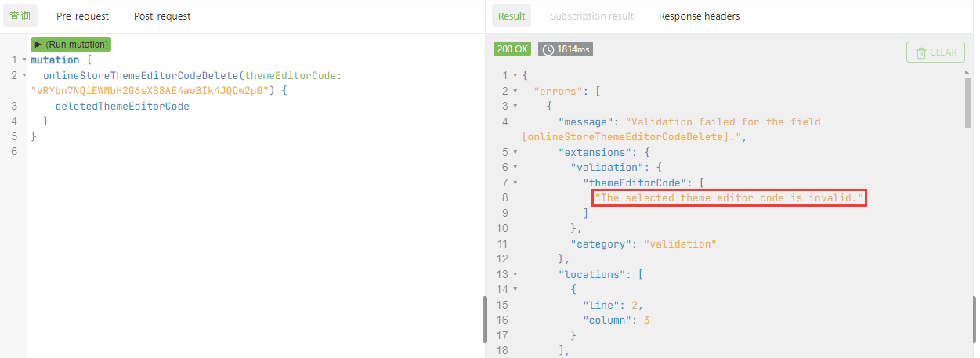Viewport: 980px width, 358px height.
Task: Select the 查询 query tab
Action: pyautogui.click(x=20, y=16)
